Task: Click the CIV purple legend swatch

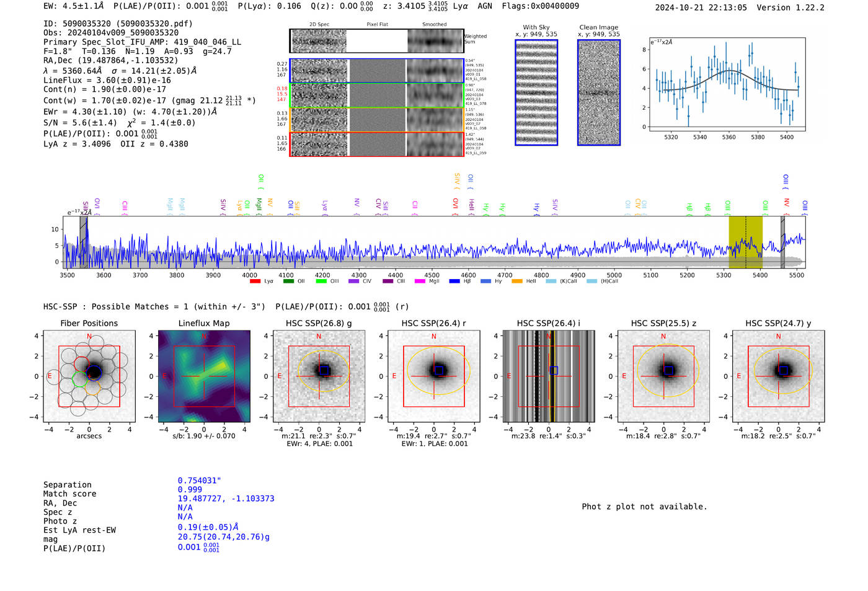Action: [353, 282]
